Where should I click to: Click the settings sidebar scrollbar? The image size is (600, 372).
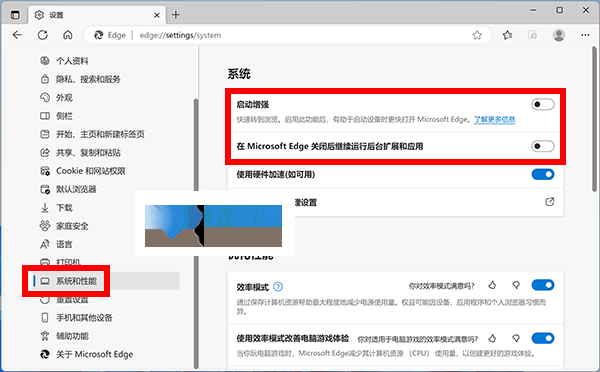196,233
